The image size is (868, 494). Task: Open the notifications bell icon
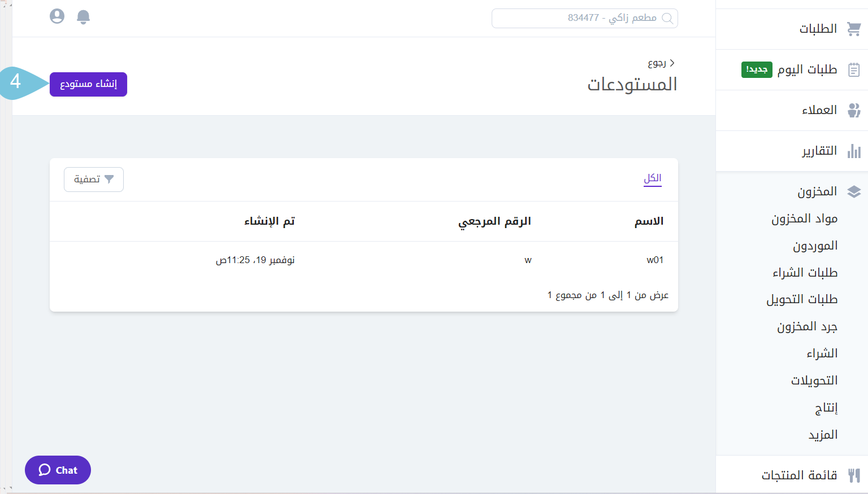(x=83, y=17)
